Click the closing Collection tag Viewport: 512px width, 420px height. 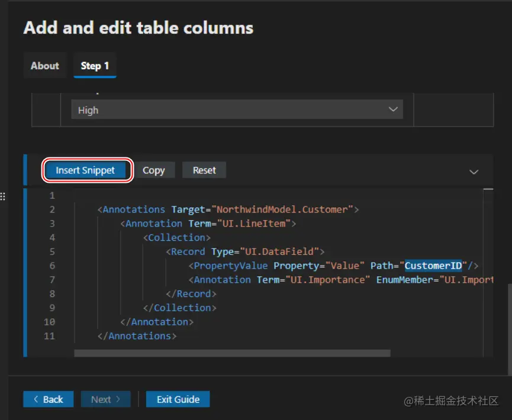click(x=180, y=308)
